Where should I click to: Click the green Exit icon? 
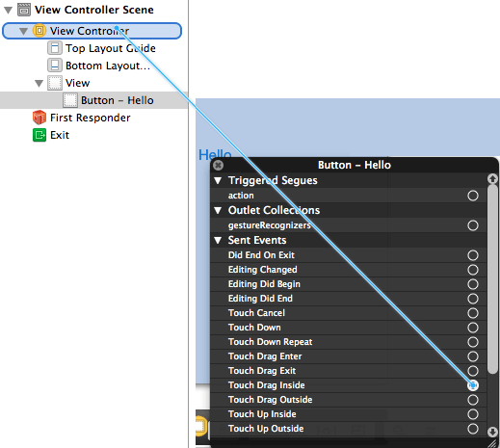[39, 135]
